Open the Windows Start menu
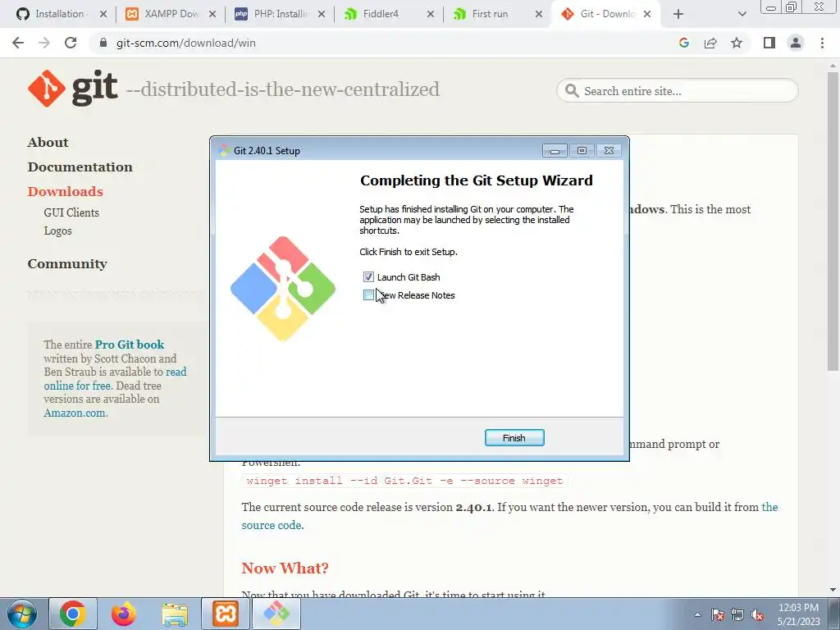 (x=22, y=614)
